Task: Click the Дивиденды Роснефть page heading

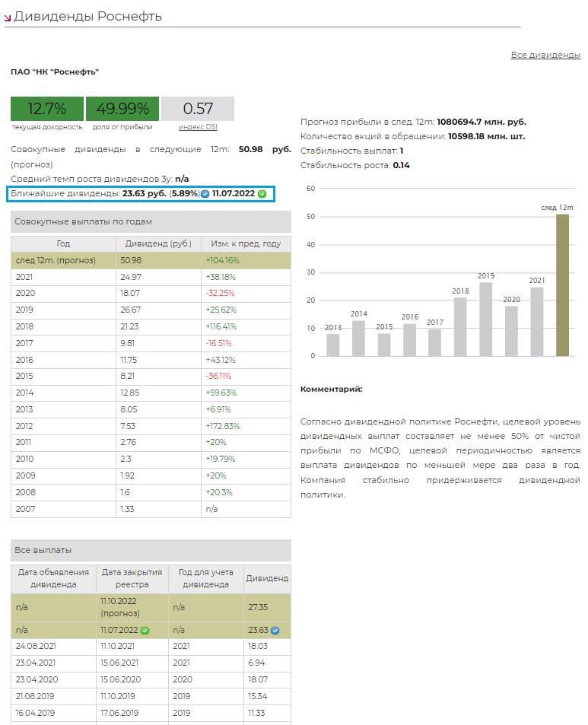Action: tap(87, 16)
